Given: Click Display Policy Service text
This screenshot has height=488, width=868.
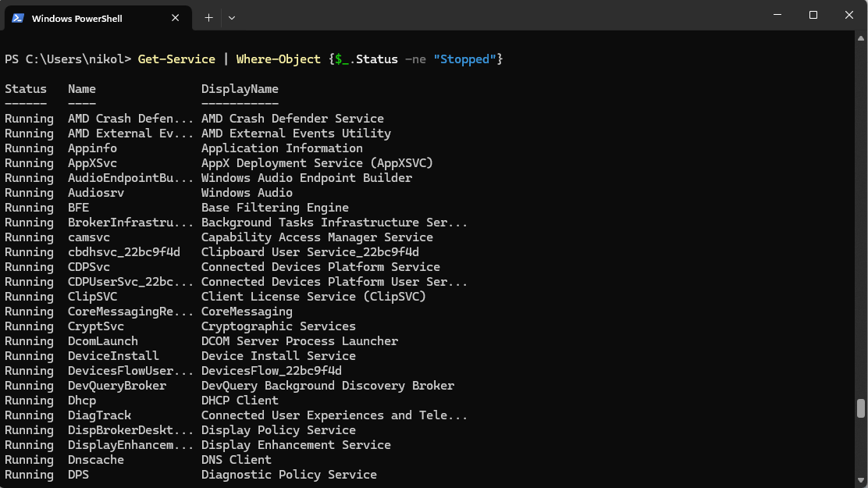Looking at the screenshot, I should 279,430.
